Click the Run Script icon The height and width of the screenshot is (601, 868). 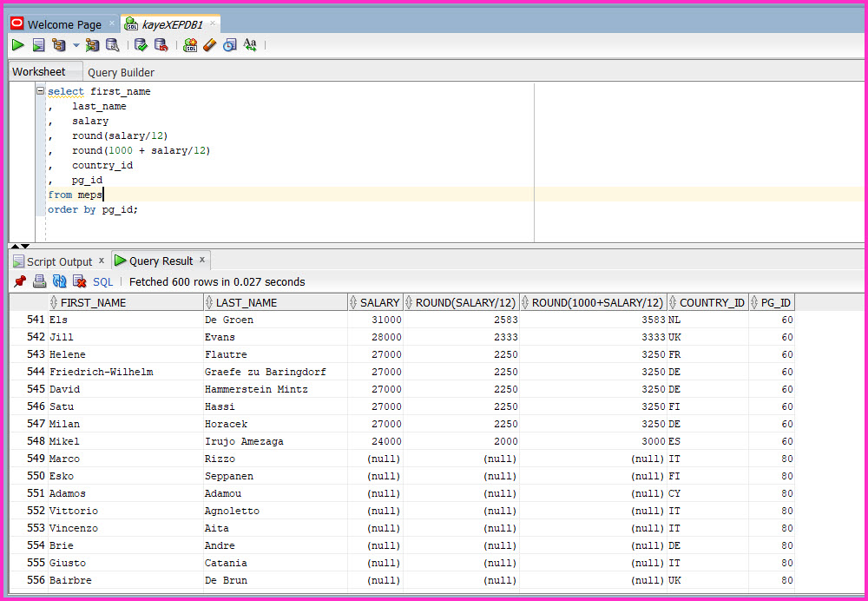pyautogui.click(x=38, y=45)
